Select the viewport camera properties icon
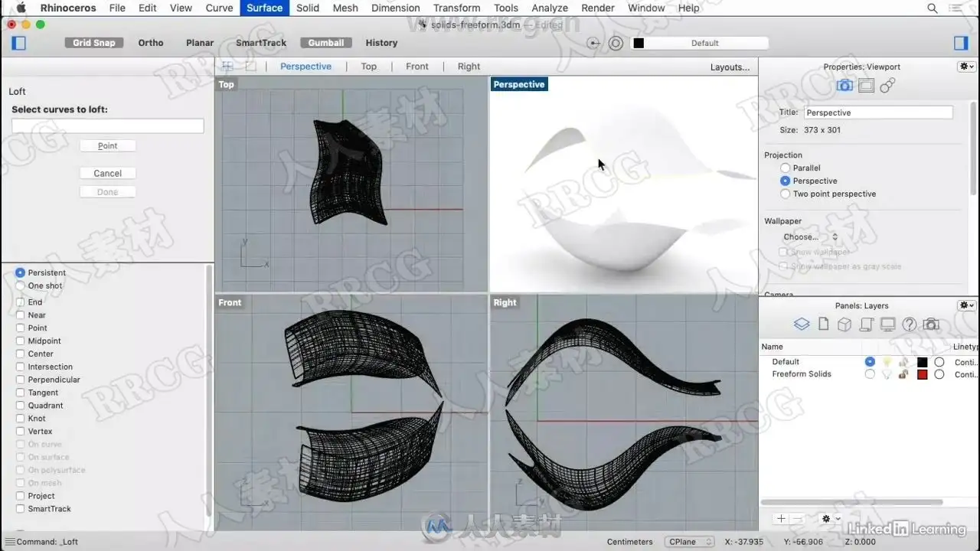The image size is (980, 551). (844, 86)
